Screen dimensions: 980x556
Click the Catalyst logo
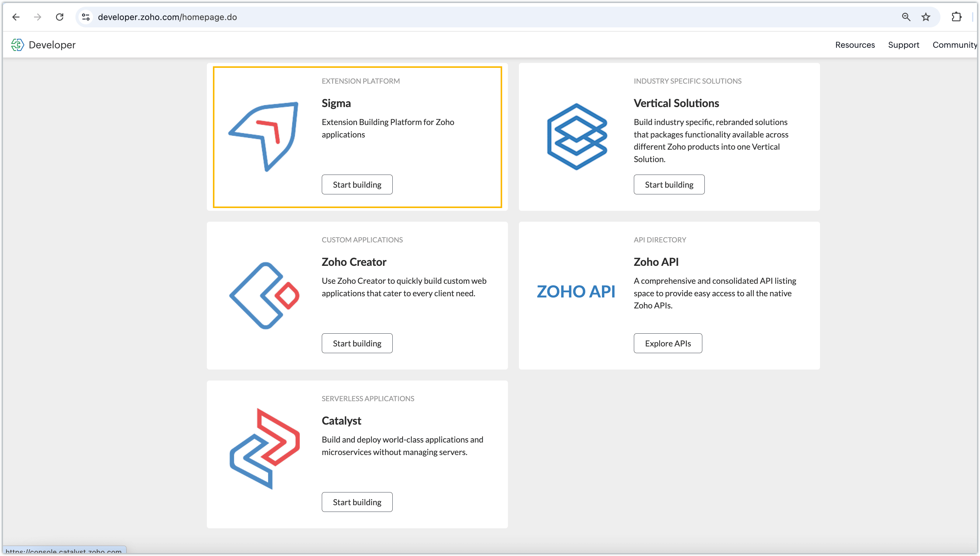tap(265, 449)
